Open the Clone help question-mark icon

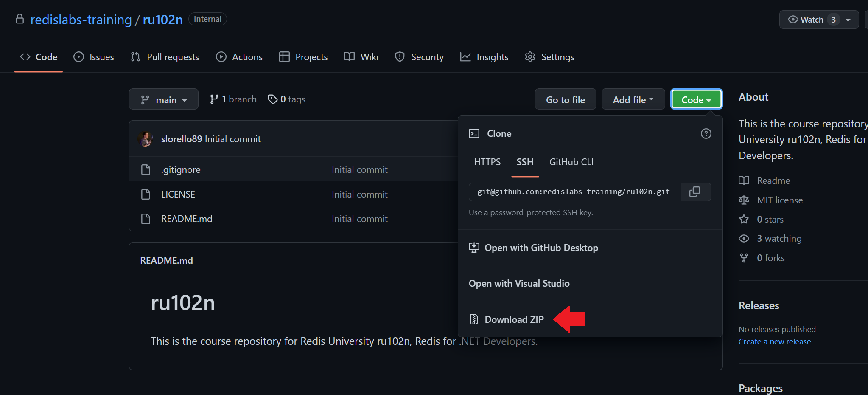coord(706,133)
